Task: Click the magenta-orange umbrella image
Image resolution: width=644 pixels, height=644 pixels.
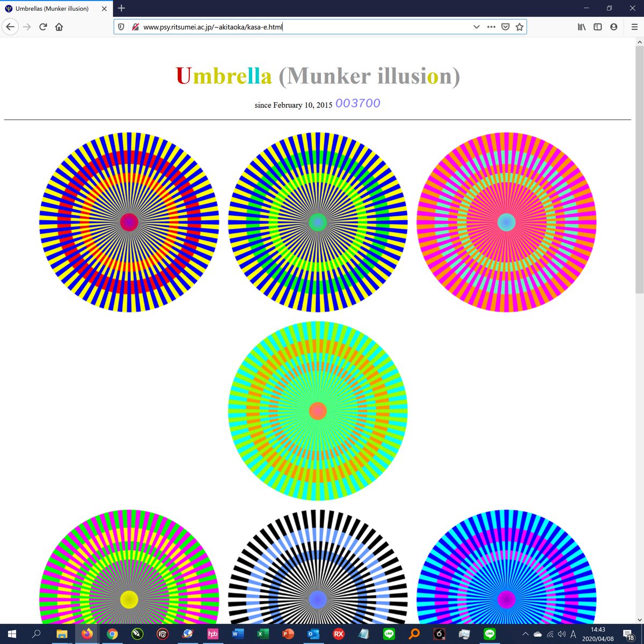Action: (x=507, y=222)
